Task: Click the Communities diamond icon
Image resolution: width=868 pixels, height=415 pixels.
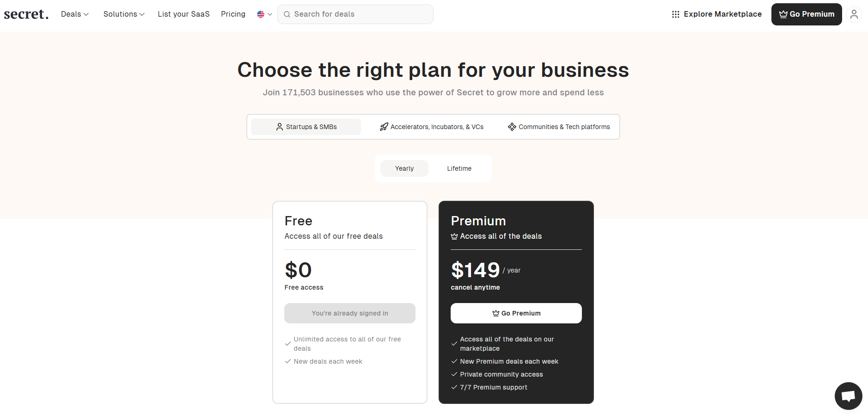Action: (512, 127)
